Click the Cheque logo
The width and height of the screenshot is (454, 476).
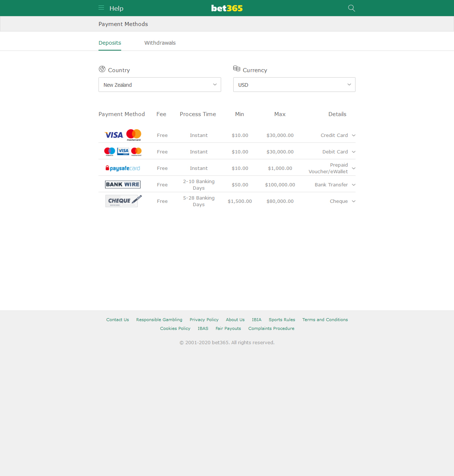[x=123, y=201]
